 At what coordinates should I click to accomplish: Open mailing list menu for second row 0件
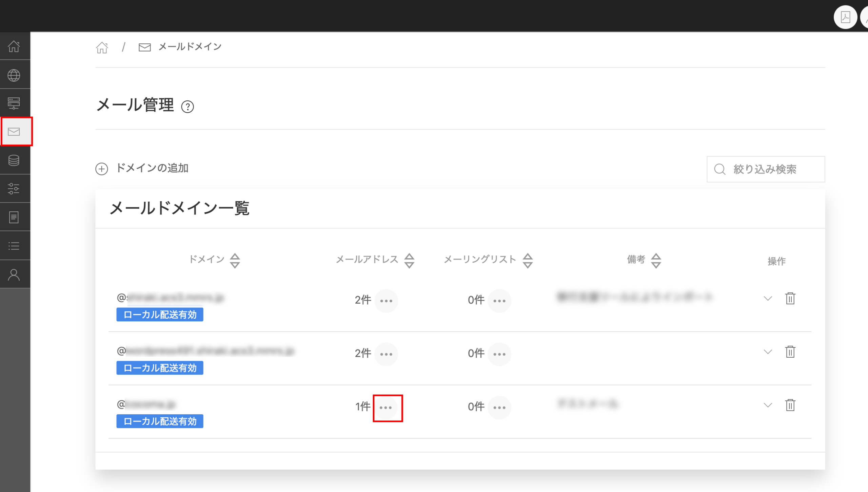click(x=499, y=354)
